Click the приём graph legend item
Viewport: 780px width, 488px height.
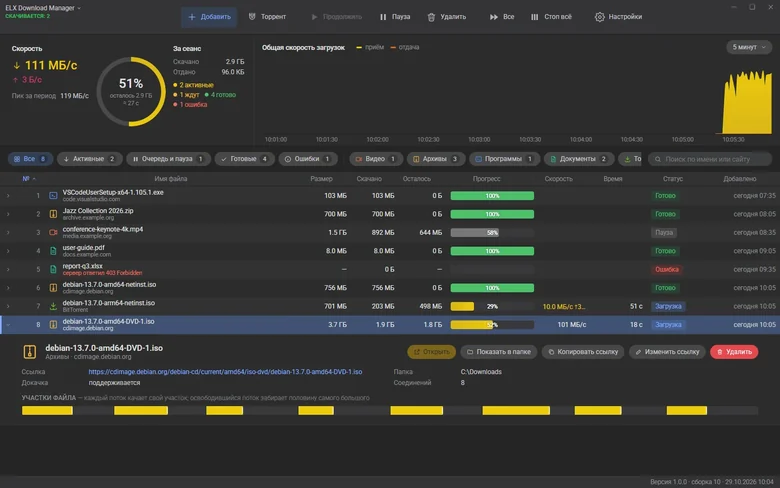coord(370,47)
